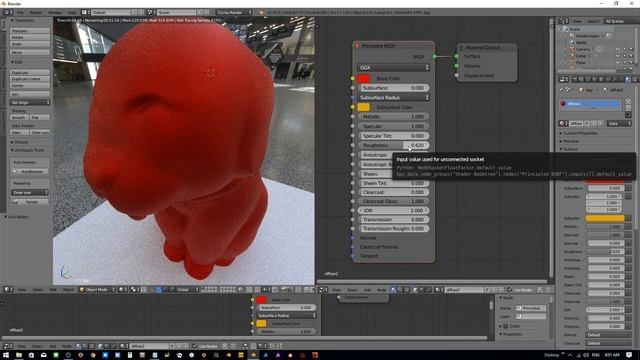Image resolution: width=640 pixels, height=360 pixels.
Task: Open the Set Origin dropdown
Action: coord(30,102)
